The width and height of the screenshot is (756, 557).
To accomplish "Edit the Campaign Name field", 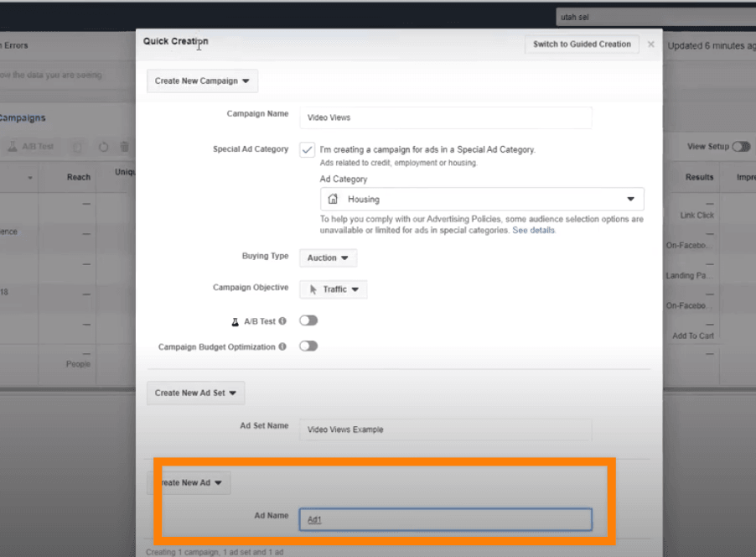I will pos(446,117).
